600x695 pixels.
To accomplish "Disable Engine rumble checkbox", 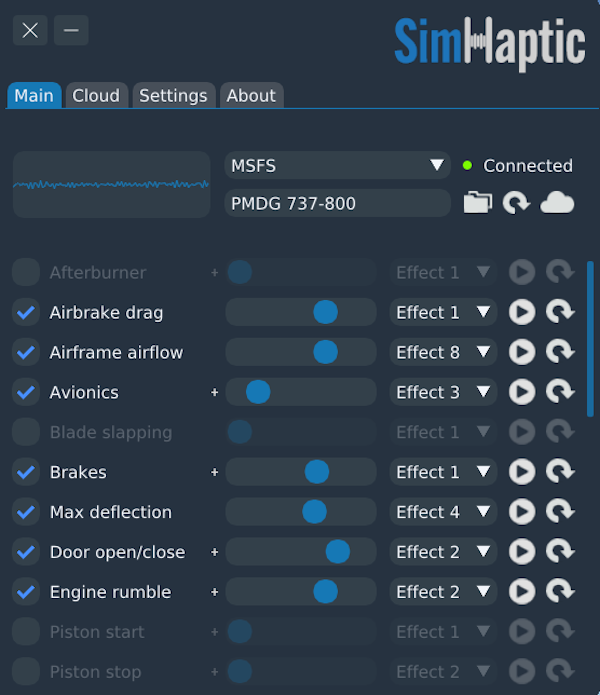I will [x=26, y=591].
